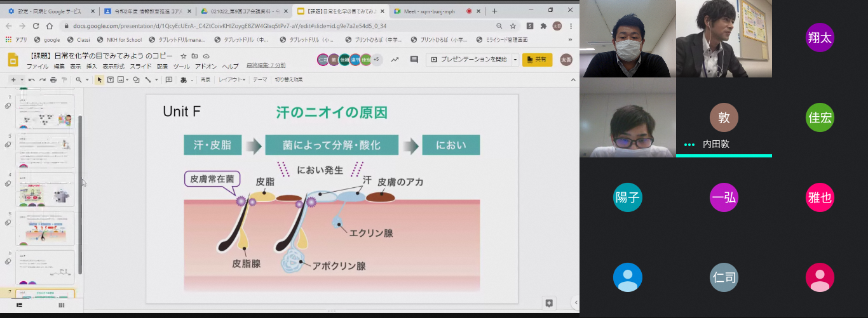Open the ヘルプ menu
868x318 pixels.
click(x=230, y=66)
